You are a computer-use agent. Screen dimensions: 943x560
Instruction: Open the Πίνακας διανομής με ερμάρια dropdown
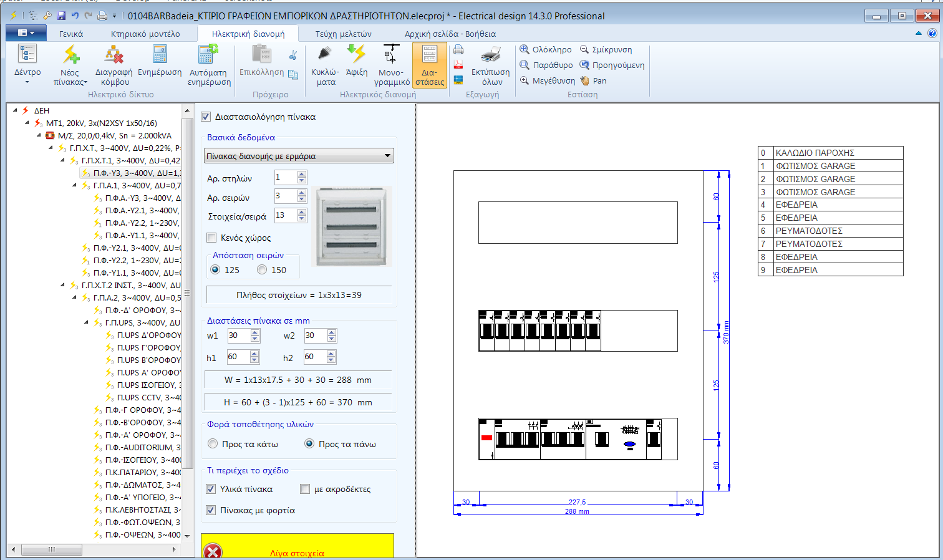pyautogui.click(x=388, y=155)
